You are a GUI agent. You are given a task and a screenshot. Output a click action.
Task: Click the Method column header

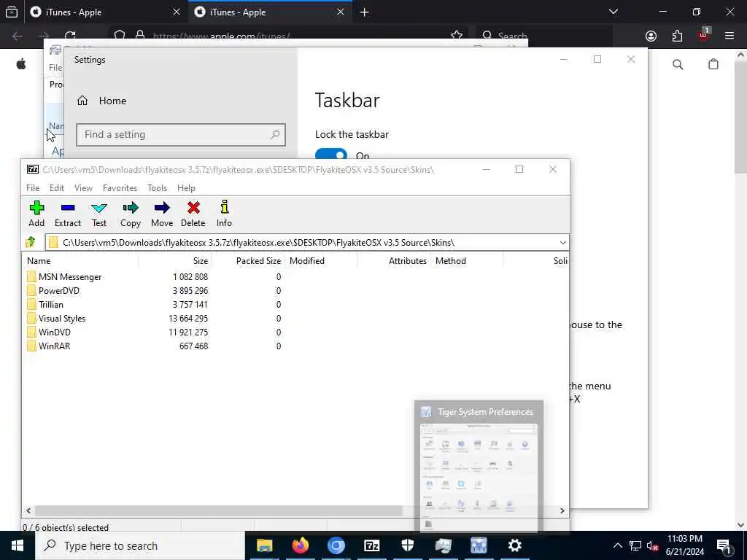click(x=467, y=261)
